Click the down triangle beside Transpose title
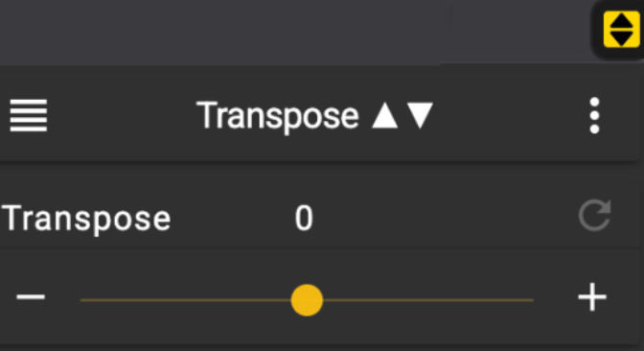 point(420,116)
